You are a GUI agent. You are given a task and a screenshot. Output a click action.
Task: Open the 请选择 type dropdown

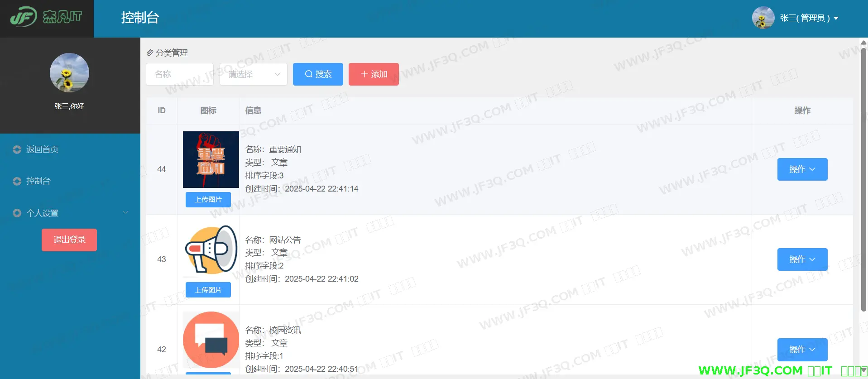pyautogui.click(x=253, y=74)
